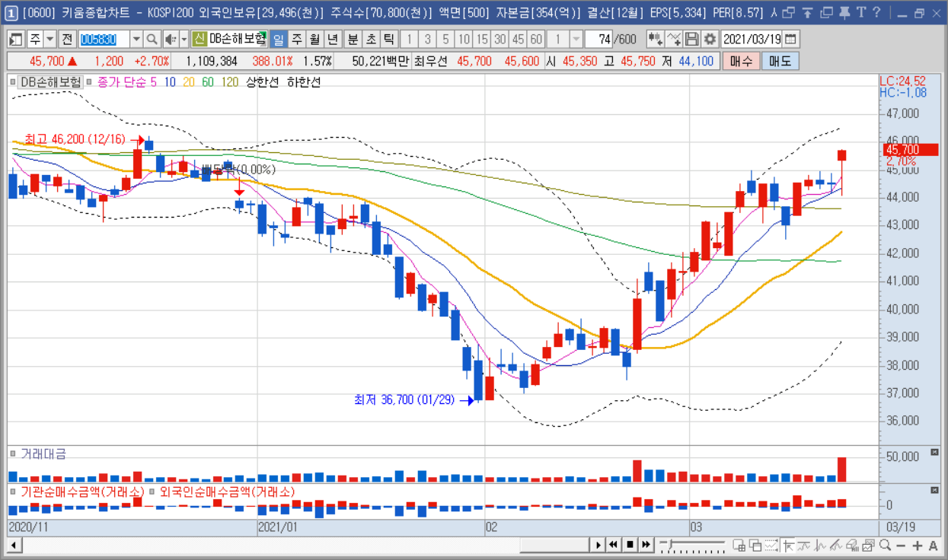The image size is (948, 560).
Task: Click the 5 moving average label
Action: click(154, 82)
